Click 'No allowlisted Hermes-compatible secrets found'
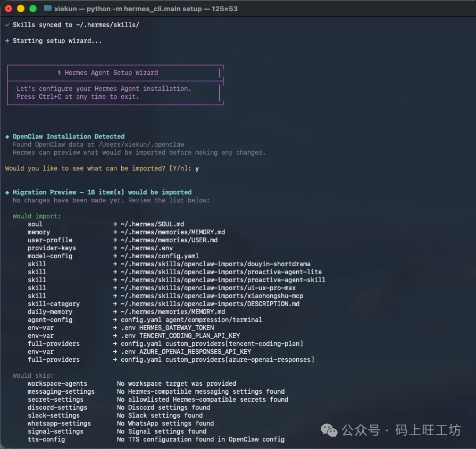The height and width of the screenshot is (449, 476). point(203,400)
